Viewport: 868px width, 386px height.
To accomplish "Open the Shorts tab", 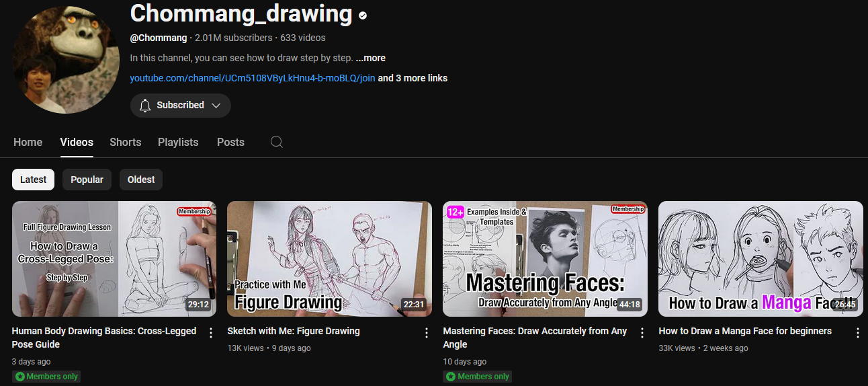I will [126, 142].
